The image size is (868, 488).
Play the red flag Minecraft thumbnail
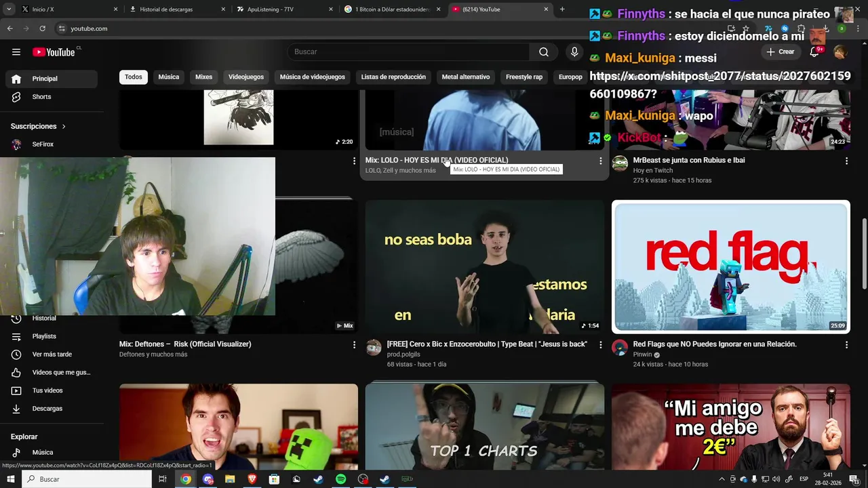[731, 267]
